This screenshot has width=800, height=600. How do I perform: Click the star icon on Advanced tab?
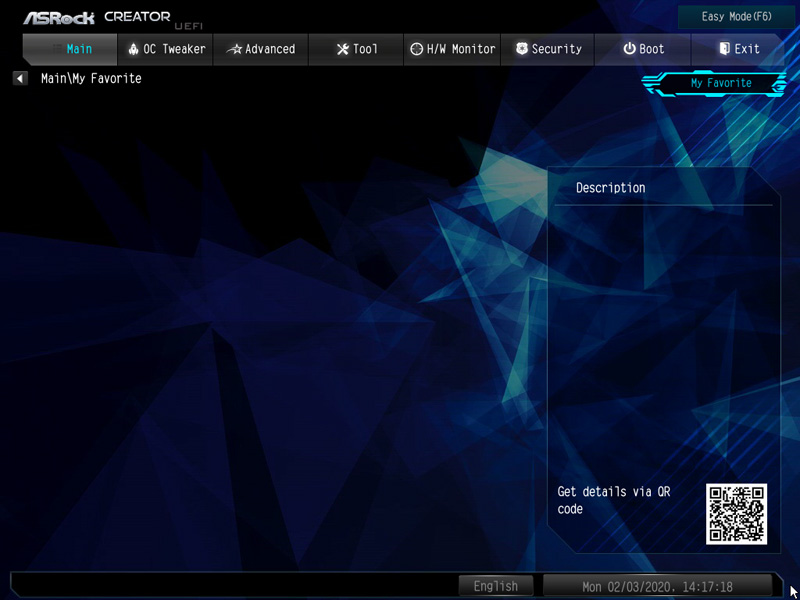click(234, 49)
